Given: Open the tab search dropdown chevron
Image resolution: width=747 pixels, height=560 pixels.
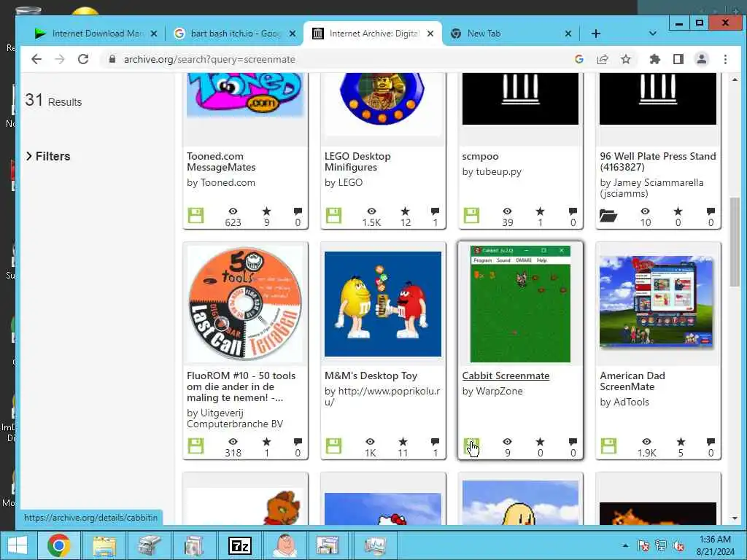Looking at the screenshot, I should (x=653, y=34).
